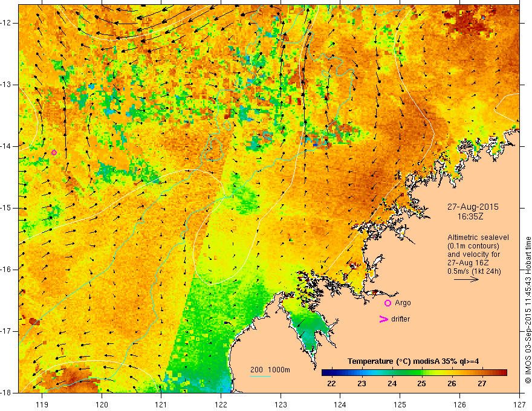Click the '27-Aug 16Z' legend text
This screenshot has width=532, height=411.
(468, 263)
